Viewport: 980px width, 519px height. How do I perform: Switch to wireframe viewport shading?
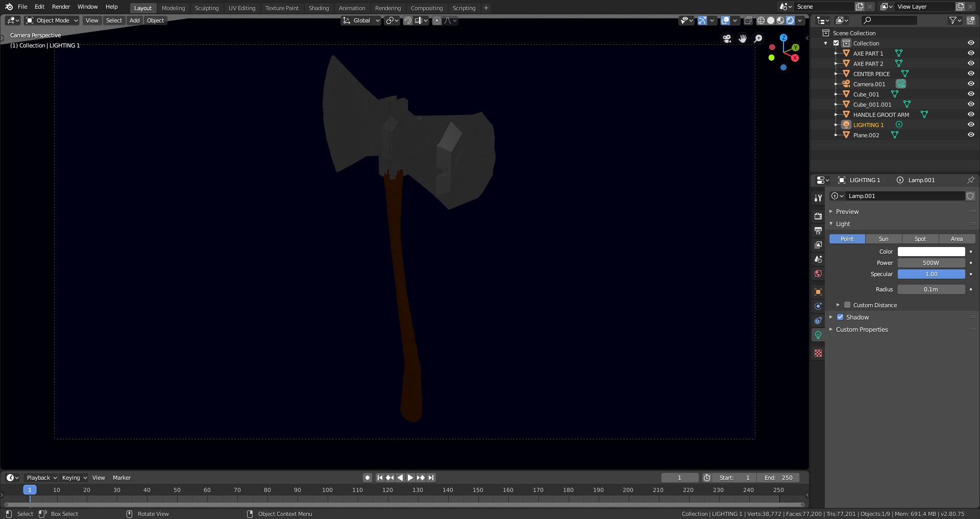[x=761, y=20]
